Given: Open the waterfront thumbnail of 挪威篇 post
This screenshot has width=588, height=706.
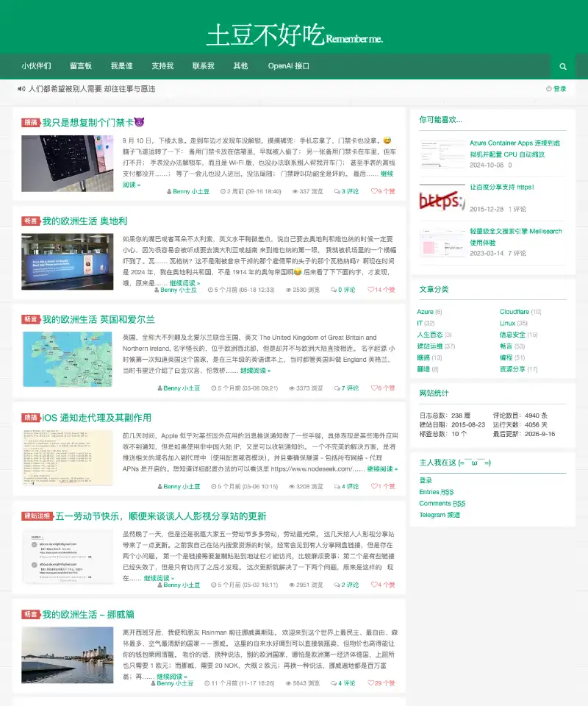Looking at the screenshot, I should [68, 655].
